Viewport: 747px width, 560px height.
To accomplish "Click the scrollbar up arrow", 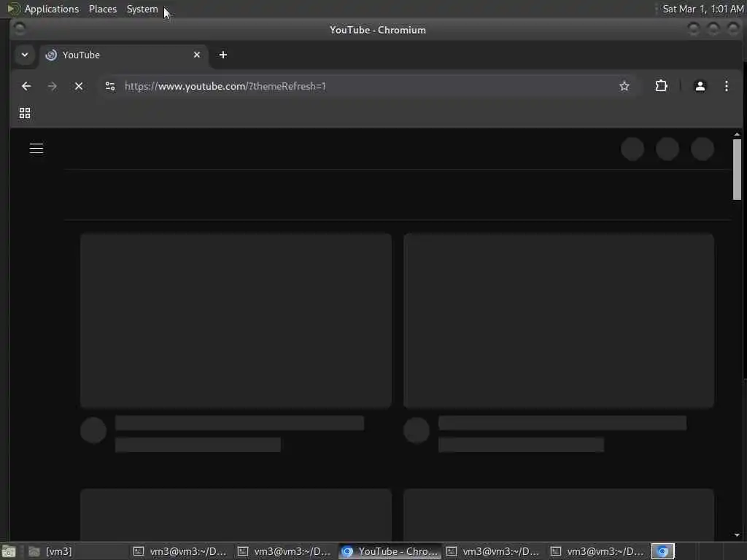I will [737, 135].
